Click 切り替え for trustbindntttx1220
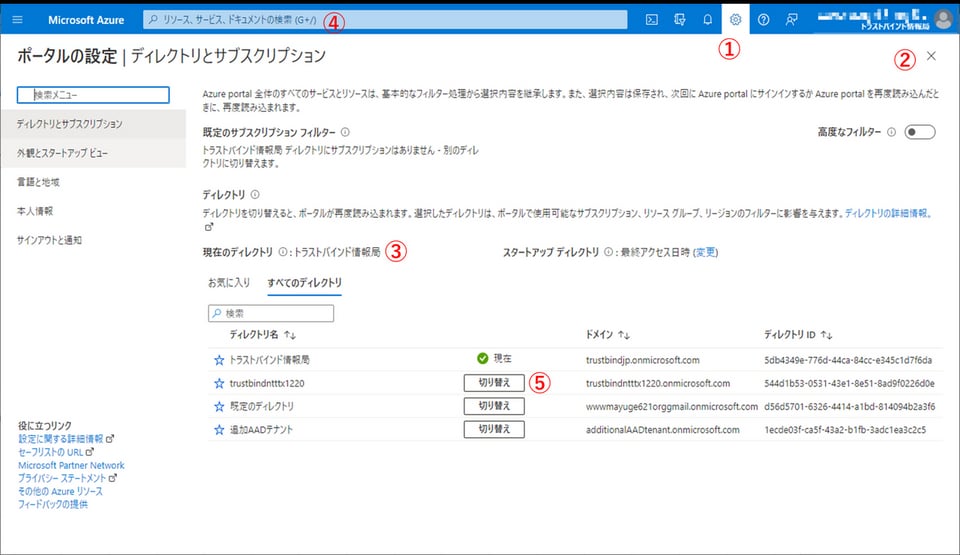 coord(494,383)
